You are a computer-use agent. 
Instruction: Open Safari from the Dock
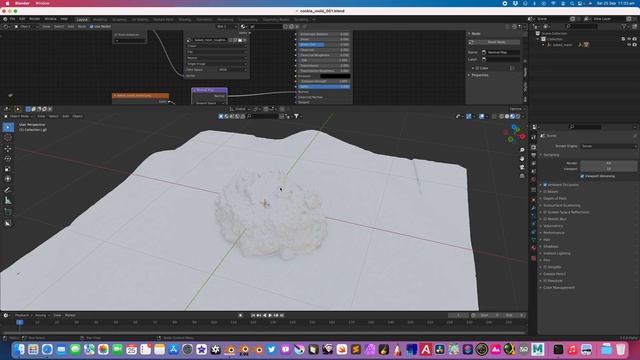point(47,349)
